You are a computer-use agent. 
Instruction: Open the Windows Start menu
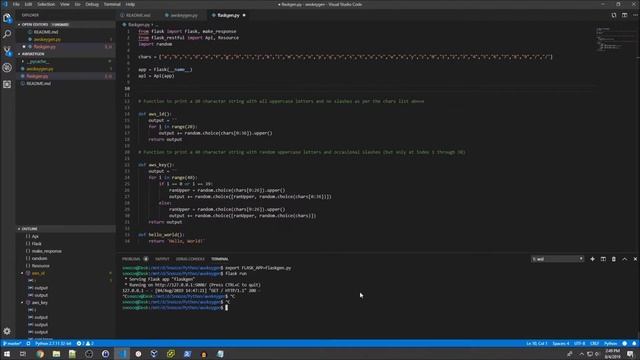7,354
